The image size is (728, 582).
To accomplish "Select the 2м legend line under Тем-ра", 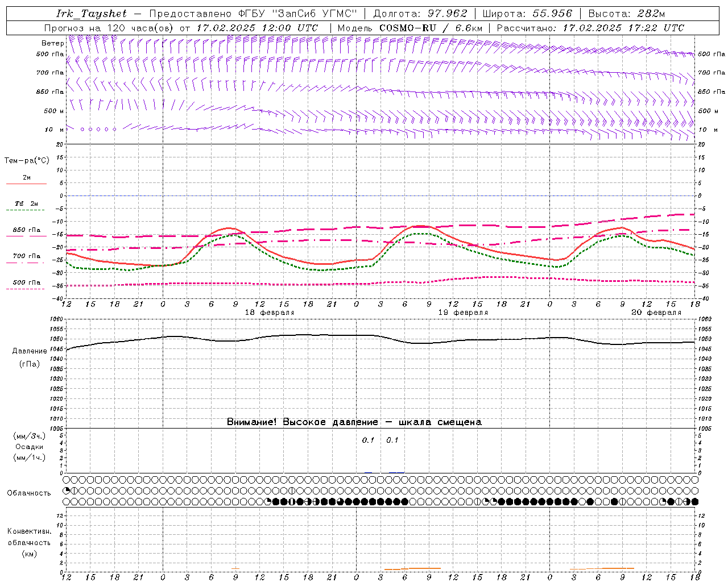I will tap(26, 184).
